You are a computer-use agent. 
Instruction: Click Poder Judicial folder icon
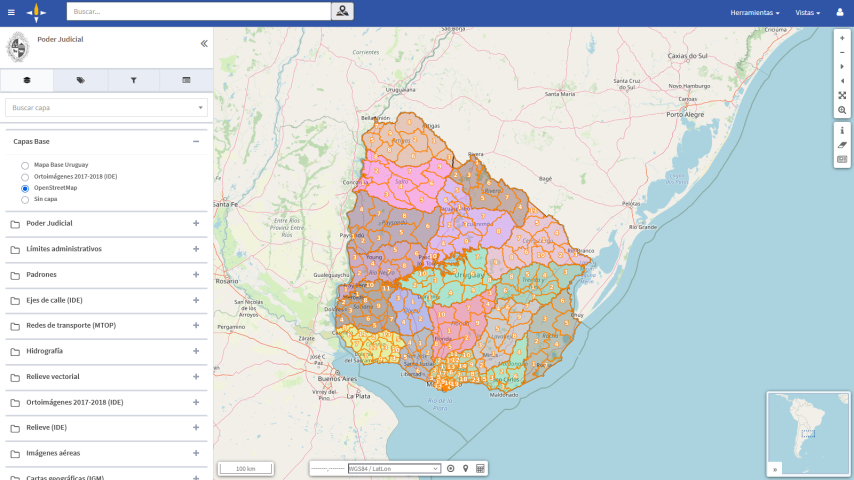15,224
